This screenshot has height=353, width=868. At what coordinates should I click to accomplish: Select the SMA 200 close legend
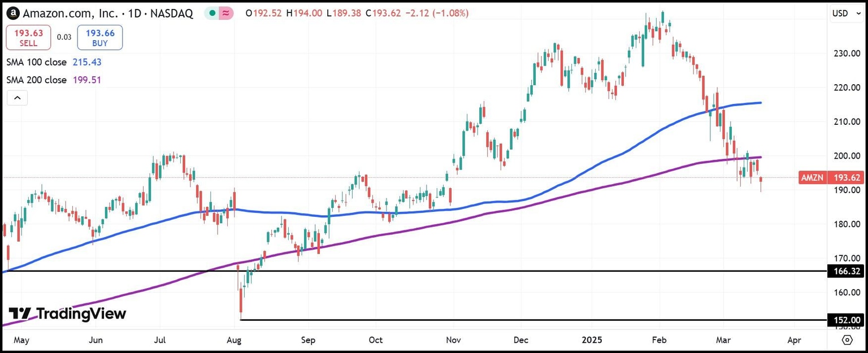coord(37,80)
